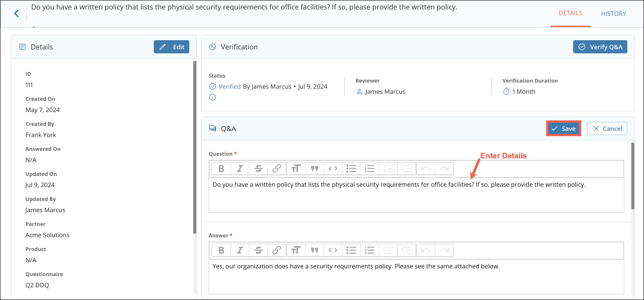Viewport: 644px width, 300px height.
Task: Apply a bulleted list in the Question editor
Action: [x=351, y=168]
